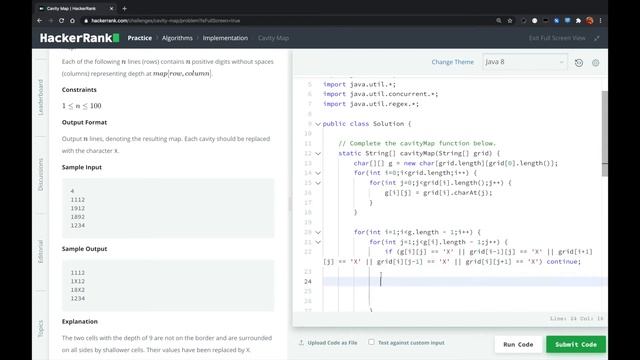The image size is (640, 360).
Task: Open a new browser tab
Action: (124, 8)
